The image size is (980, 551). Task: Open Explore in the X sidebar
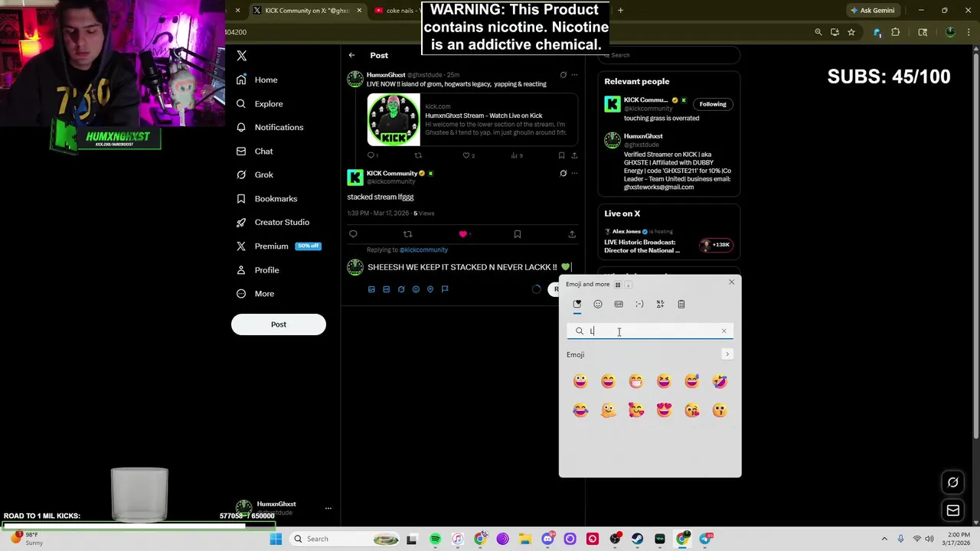[x=260, y=103]
